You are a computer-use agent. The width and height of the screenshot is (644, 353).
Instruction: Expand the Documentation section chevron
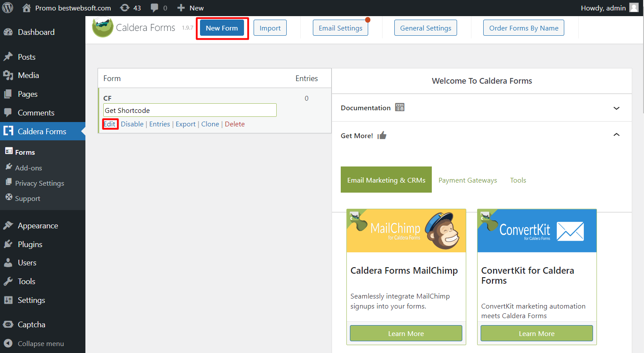click(x=617, y=108)
